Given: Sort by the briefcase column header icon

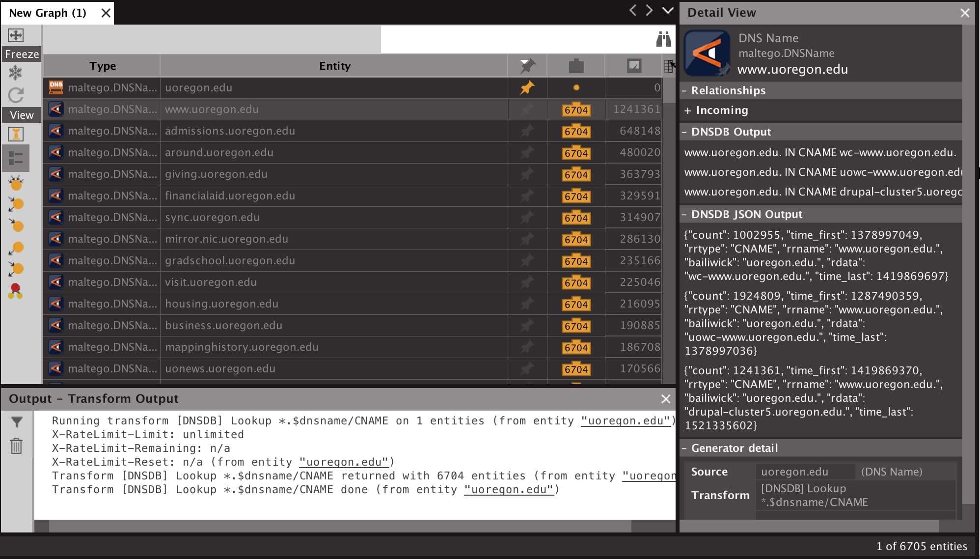Looking at the screenshot, I should click(576, 66).
